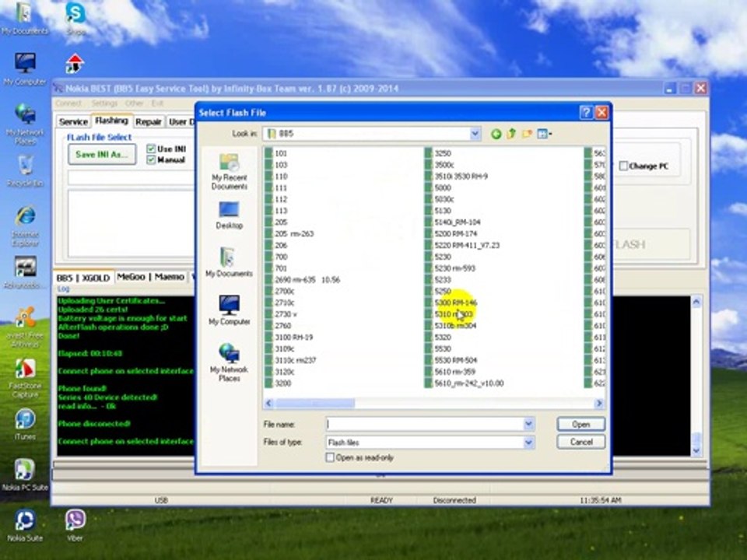
Task: Launch Internet Explorer desktop icon
Action: [25, 226]
